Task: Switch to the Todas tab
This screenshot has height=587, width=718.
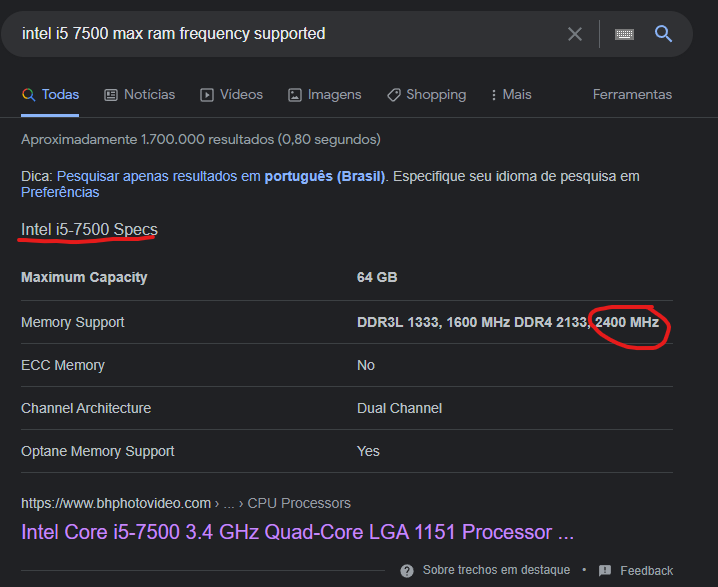Action: pyautogui.click(x=50, y=94)
